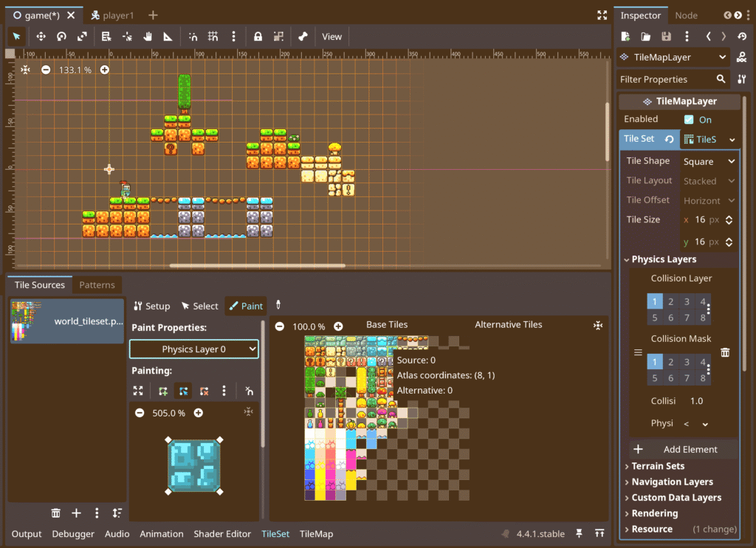This screenshot has width=756, height=548.
Task: Activate the Rotate Mode tool
Action: pyautogui.click(x=61, y=37)
